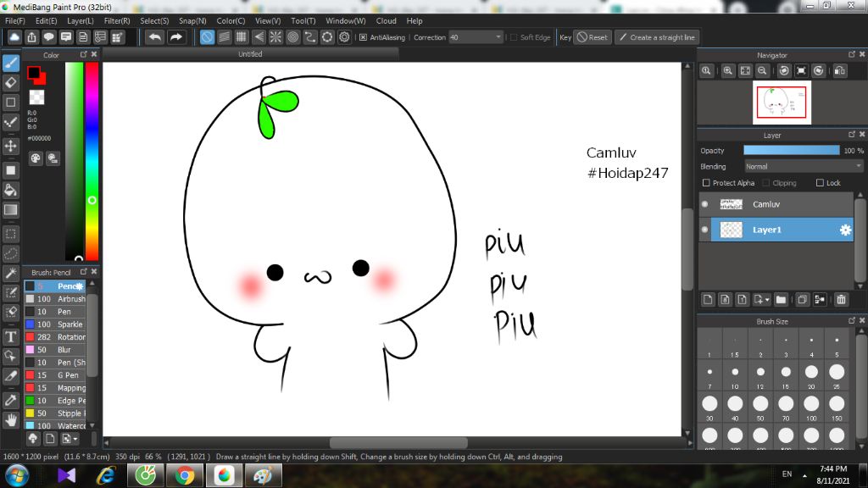This screenshot has height=488, width=868.
Task: Select the Sparkle brush
Action: [x=55, y=324]
